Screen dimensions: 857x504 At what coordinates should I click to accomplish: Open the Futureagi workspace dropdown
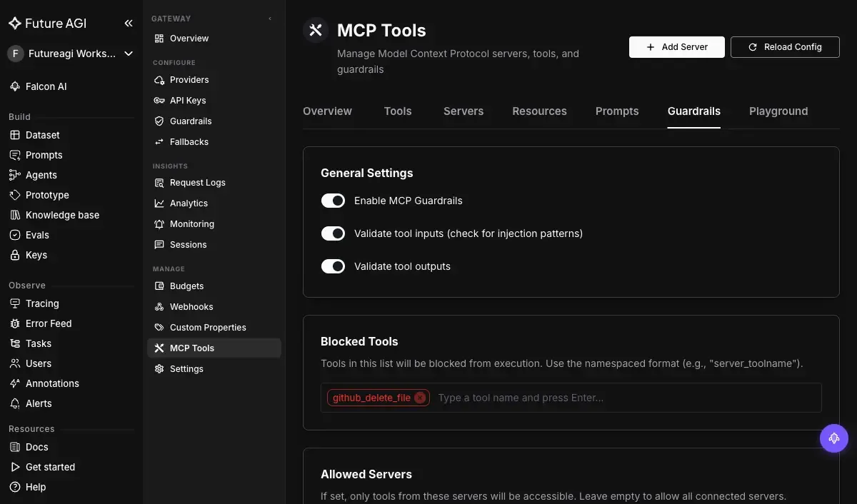point(71,54)
